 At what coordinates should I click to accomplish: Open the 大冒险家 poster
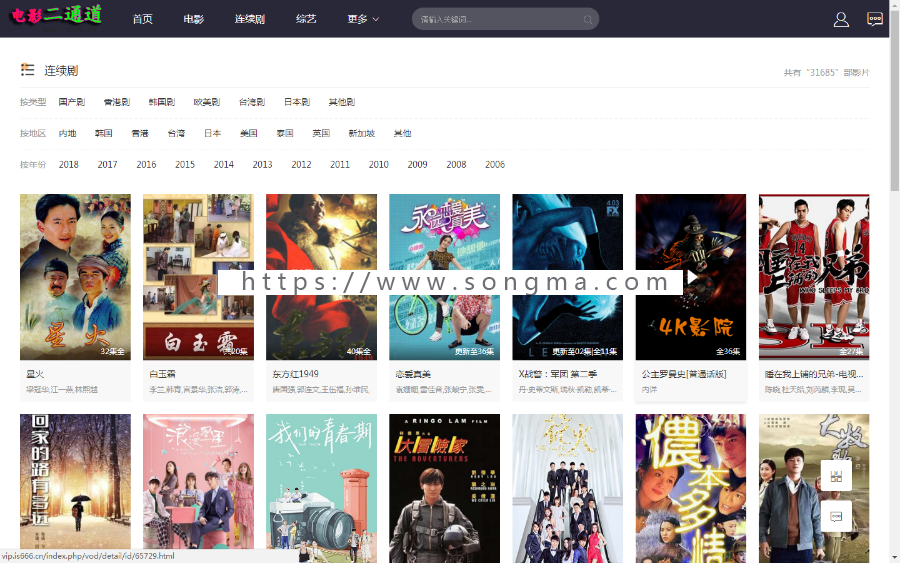[x=444, y=488]
